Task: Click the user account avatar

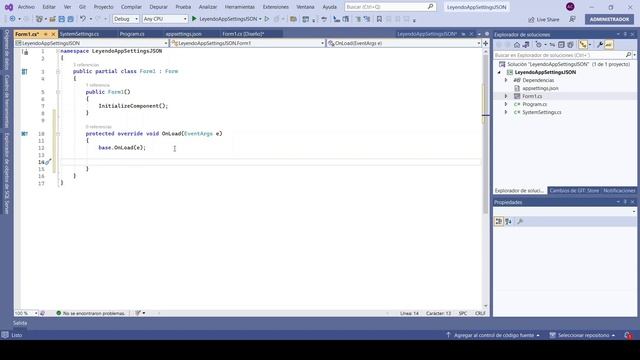Action: coord(570,7)
